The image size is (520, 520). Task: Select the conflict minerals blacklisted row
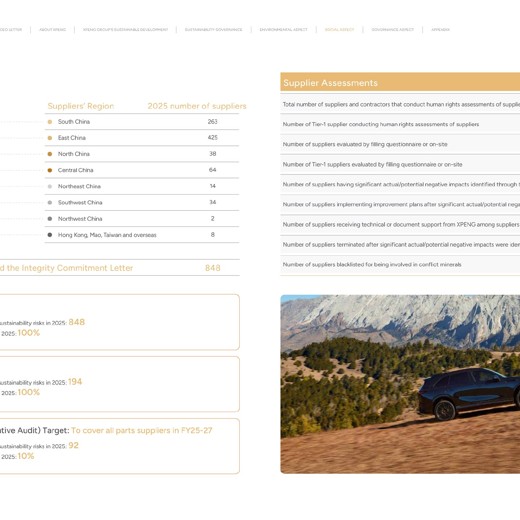point(400,265)
